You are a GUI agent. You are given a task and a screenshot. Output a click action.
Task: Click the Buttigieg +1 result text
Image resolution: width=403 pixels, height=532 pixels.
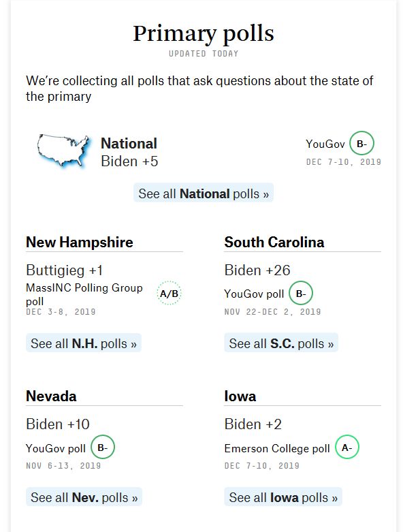[x=65, y=270]
